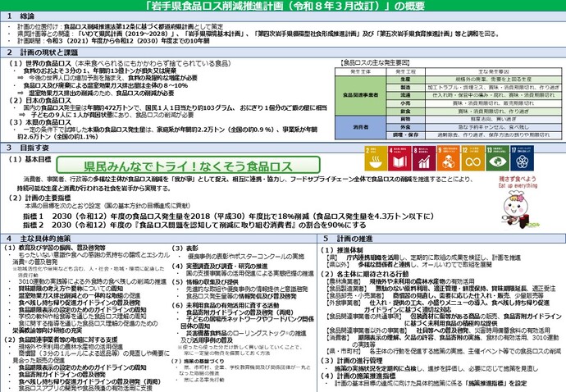Click the cell 急な予約キャンセル、食べ残し
566x392 pixels.
pyautogui.click(x=494, y=127)
